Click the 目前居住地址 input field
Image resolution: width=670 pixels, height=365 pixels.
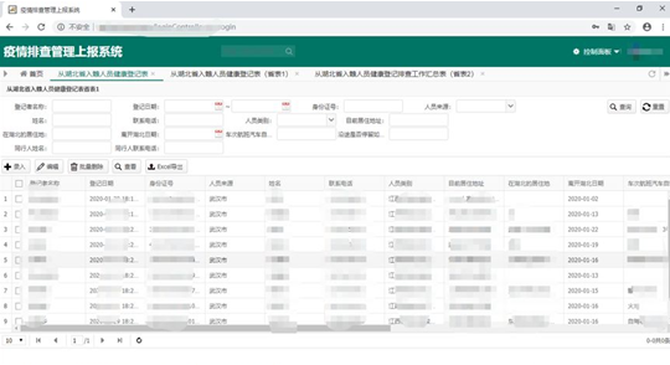click(x=419, y=120)
